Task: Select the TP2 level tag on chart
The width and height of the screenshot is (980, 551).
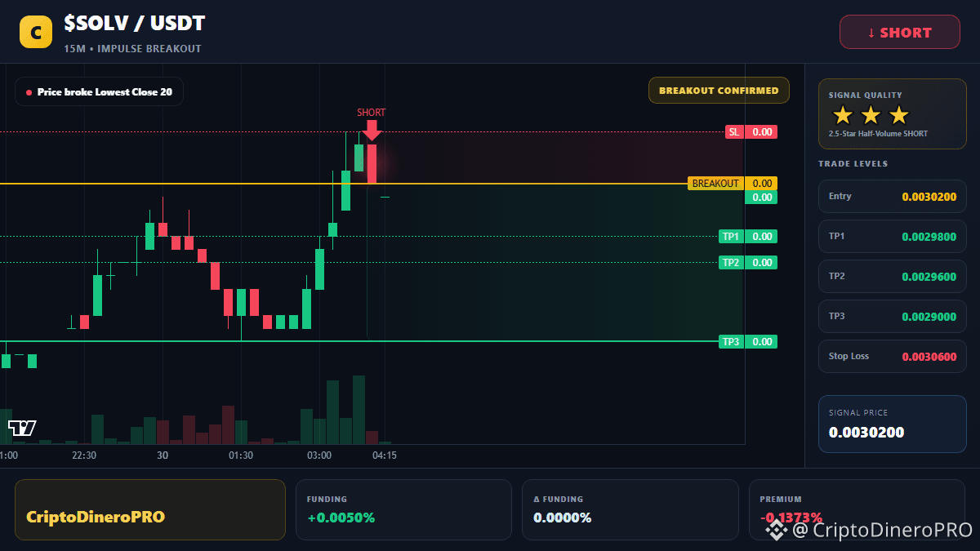Action: [x=731, y=263]
